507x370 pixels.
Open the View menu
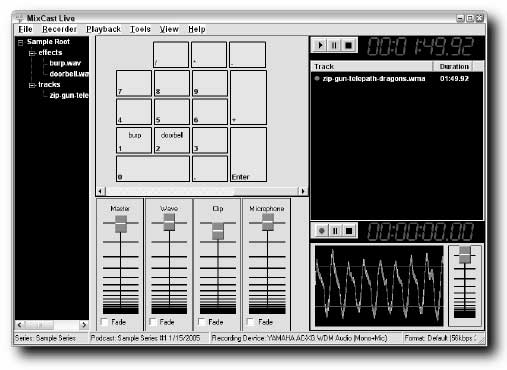[x=169, y=29]
